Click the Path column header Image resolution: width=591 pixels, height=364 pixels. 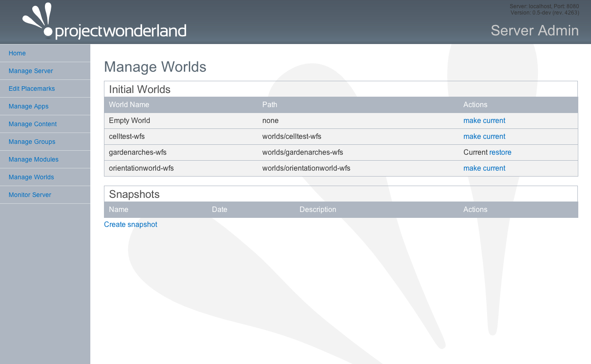(x=270, y=105)
